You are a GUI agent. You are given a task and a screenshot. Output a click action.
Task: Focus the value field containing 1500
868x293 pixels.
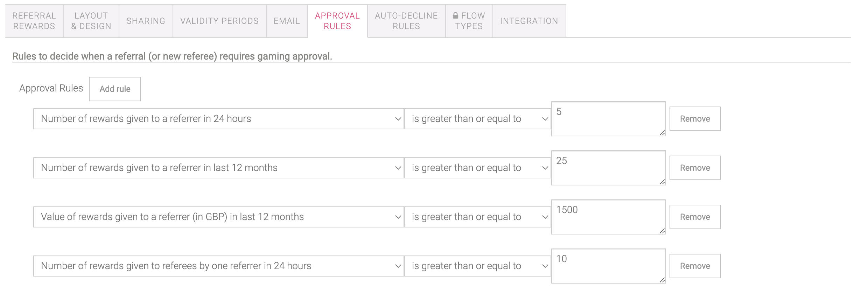point(608,217)
